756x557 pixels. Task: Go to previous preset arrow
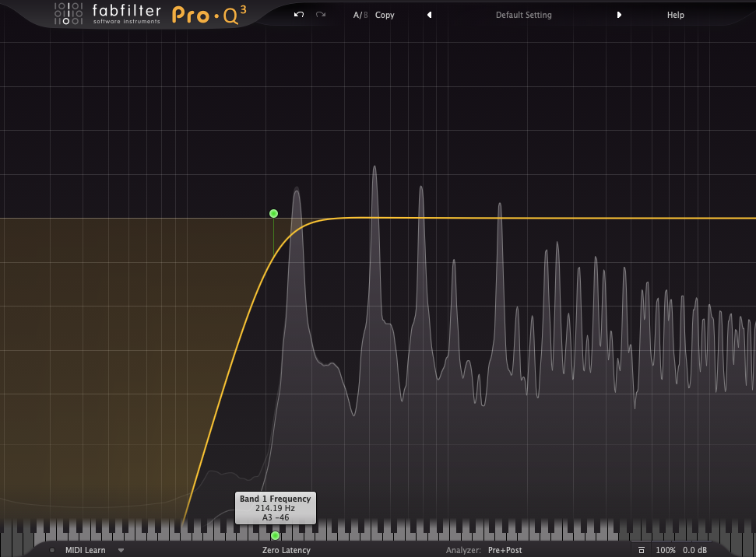tap(429, 15)
